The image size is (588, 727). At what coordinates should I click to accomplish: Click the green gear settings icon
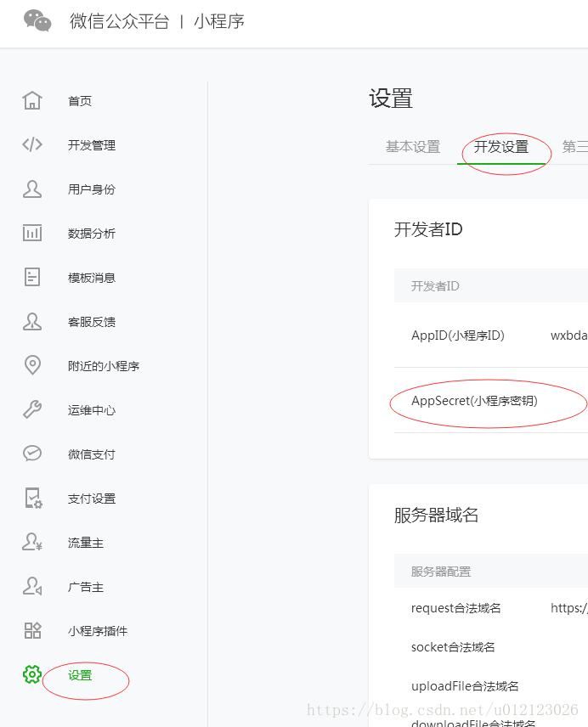(32, 674)
